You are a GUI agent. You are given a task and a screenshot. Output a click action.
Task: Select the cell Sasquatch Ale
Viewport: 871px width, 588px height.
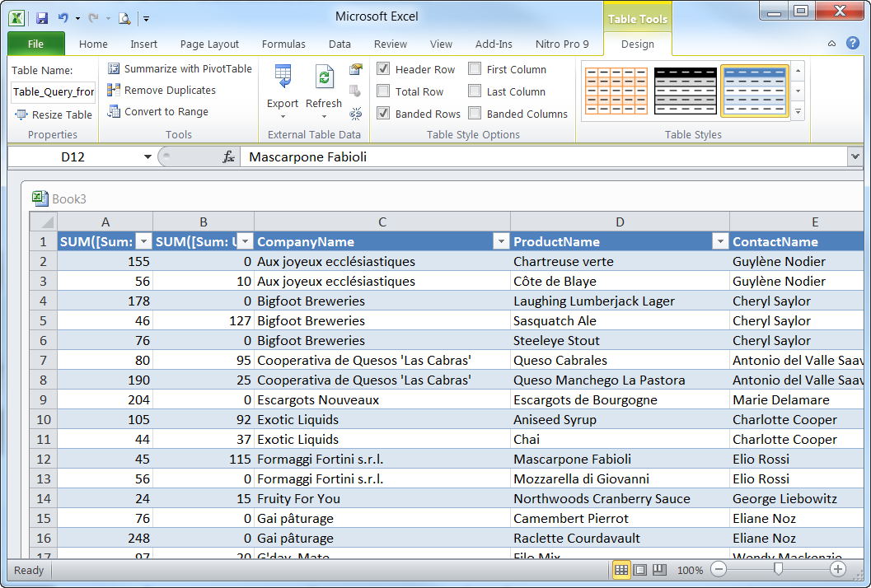pos(620,321)
